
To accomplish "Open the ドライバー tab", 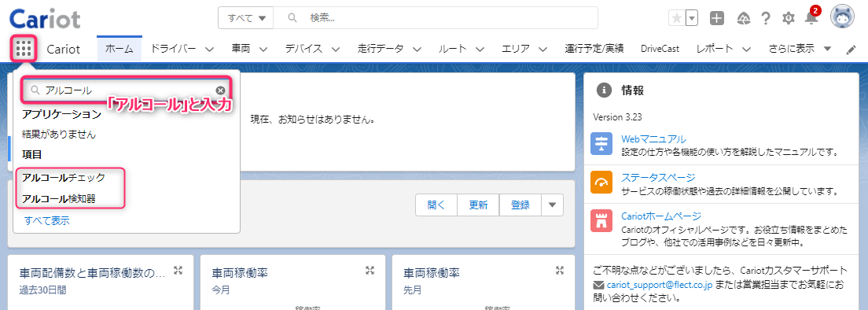I will (173, 49).
